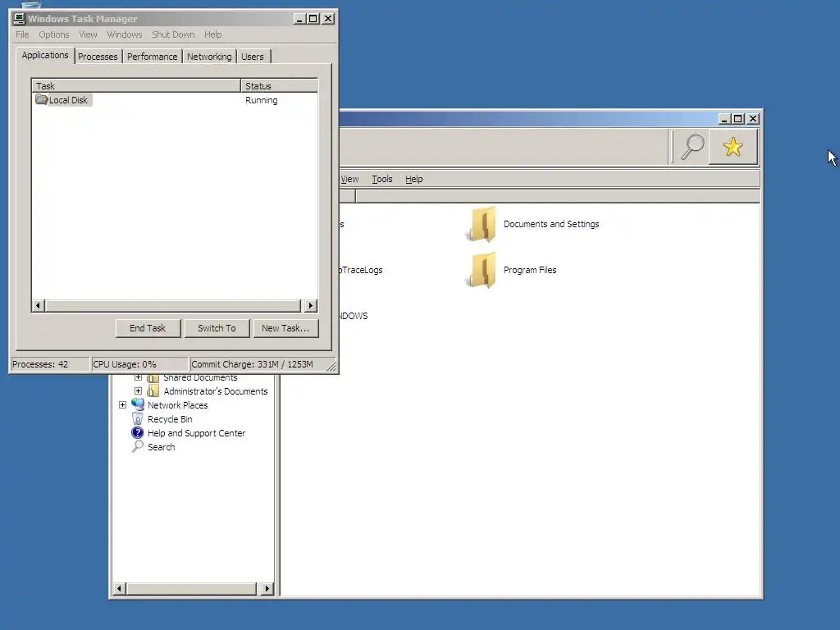Click the End Task button
The image size is (840, 630).
point(148,328)
